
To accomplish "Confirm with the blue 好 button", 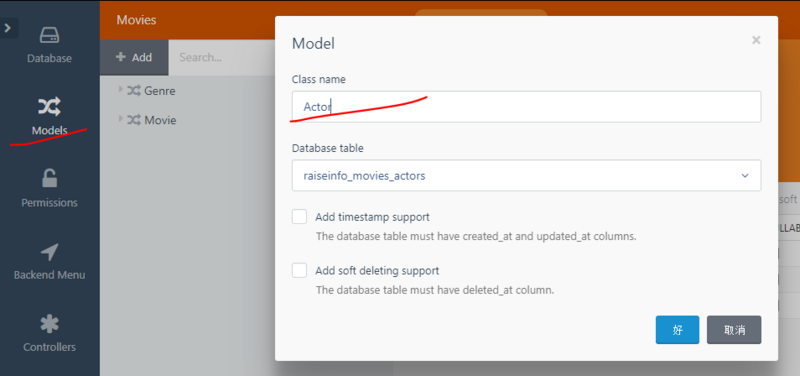I will click(678, 330).
